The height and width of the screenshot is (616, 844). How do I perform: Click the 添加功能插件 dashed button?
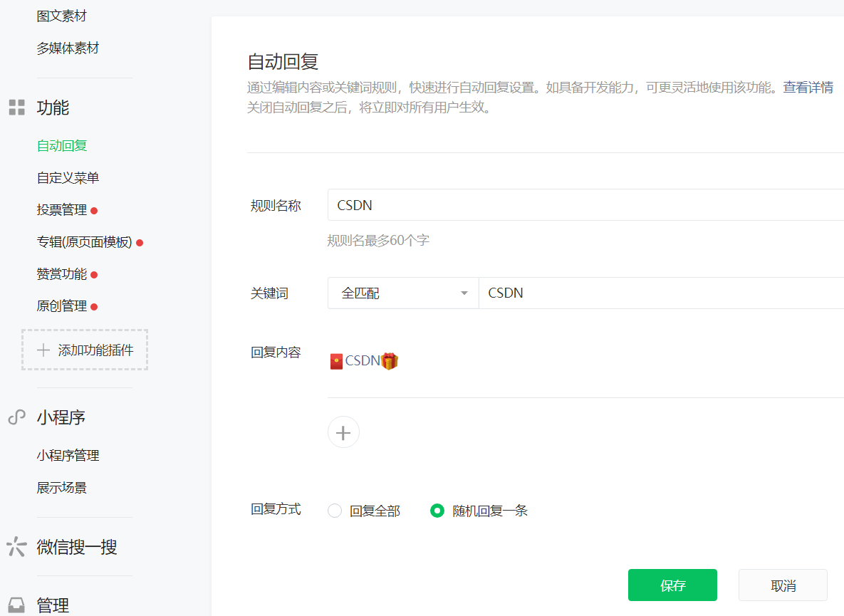pyautogui.click(x=85, y=350)
